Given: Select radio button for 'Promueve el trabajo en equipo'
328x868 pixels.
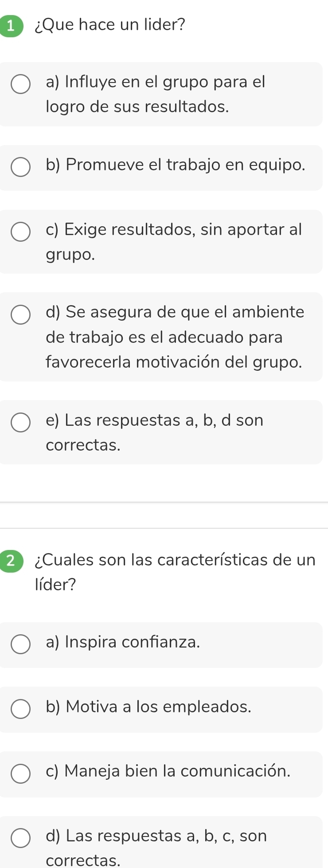Looking at the screenshot, I should pyautogui.click(x=20, y=167).
